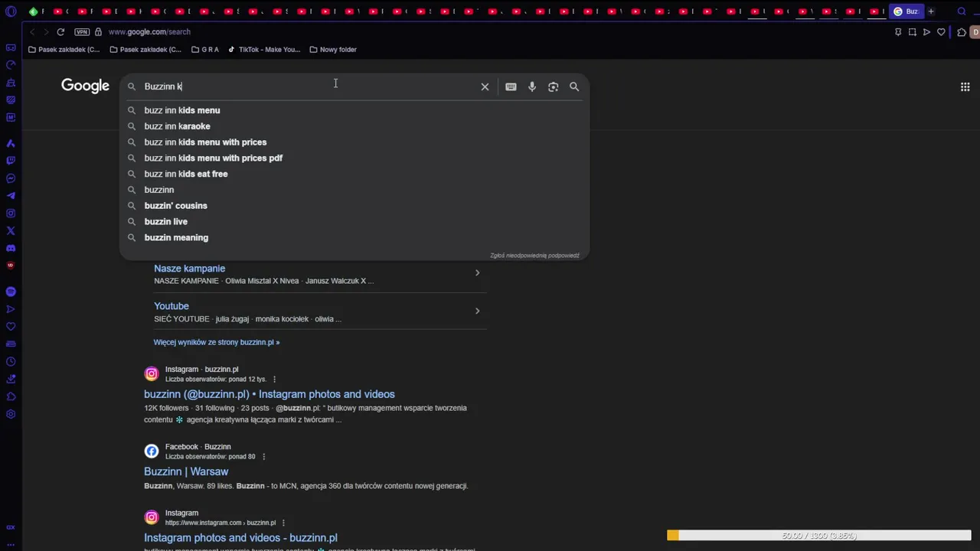Open GX Corner gamepad in sidebar
The width and height of the screenshot is (980, 551).
pos(11,47)
